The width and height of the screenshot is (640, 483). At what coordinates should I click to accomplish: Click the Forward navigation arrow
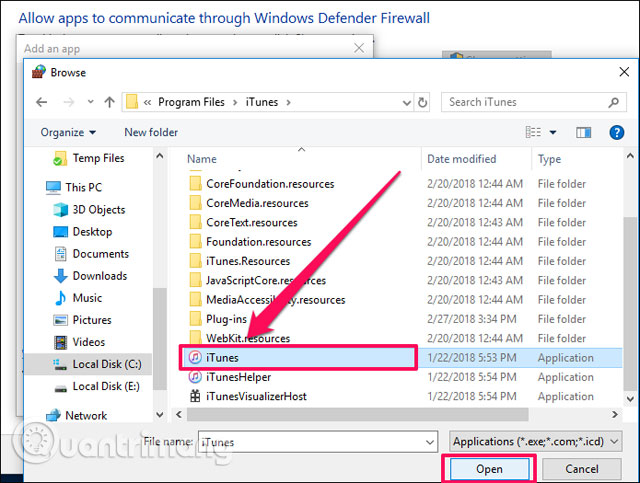point(69,102)
